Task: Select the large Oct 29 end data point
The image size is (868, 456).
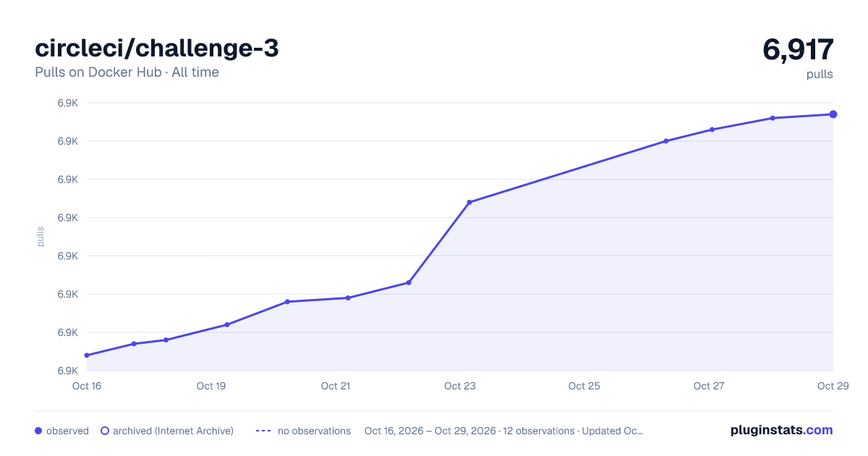Action: pos(833,114)
